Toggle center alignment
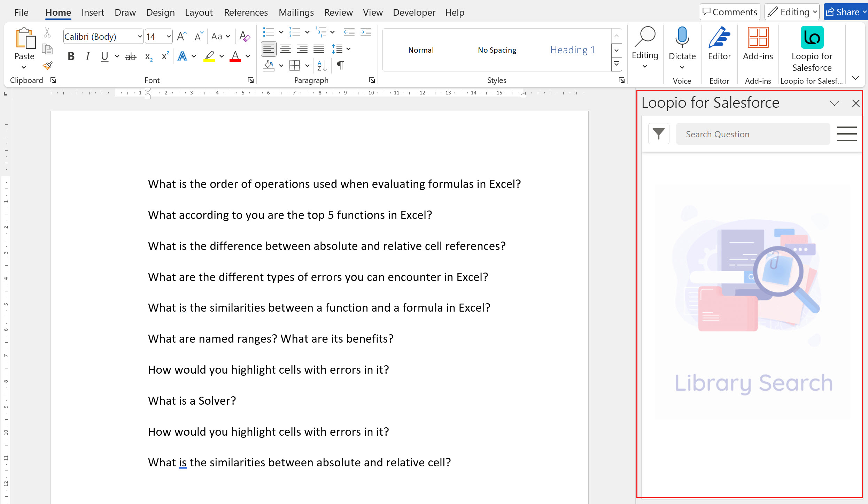The height and width of the screenshot is (504, 868). [285, 49]
